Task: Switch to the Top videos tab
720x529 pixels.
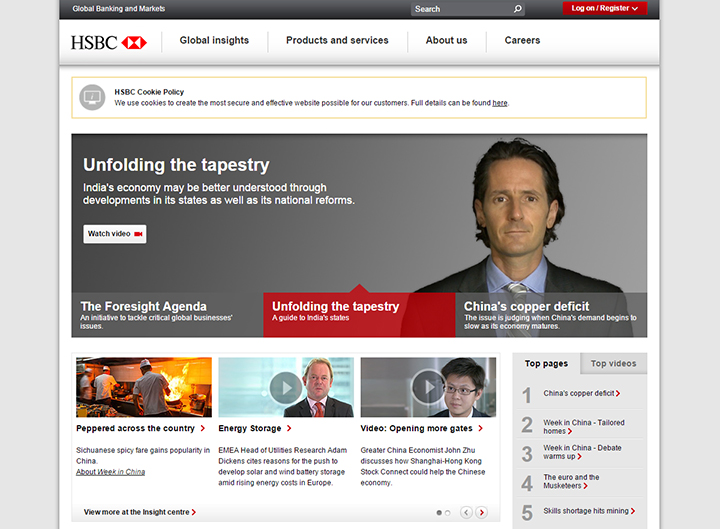Action: (x=613, y=364)
